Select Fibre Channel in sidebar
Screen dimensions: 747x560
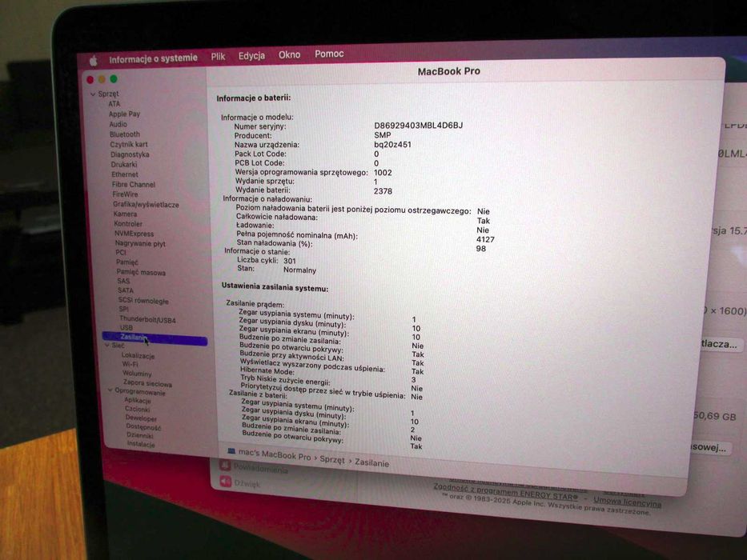[x=134, y=184]
